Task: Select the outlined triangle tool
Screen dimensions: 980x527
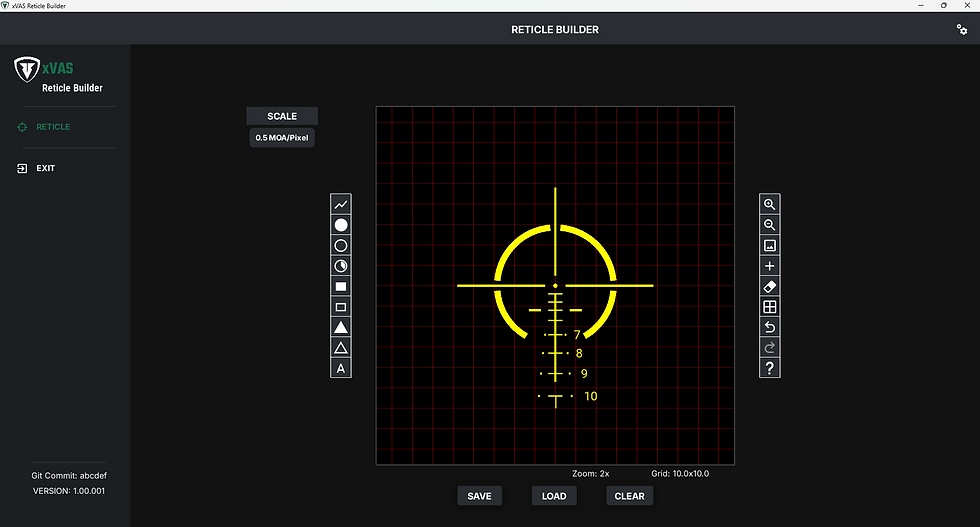Action: 341,348
